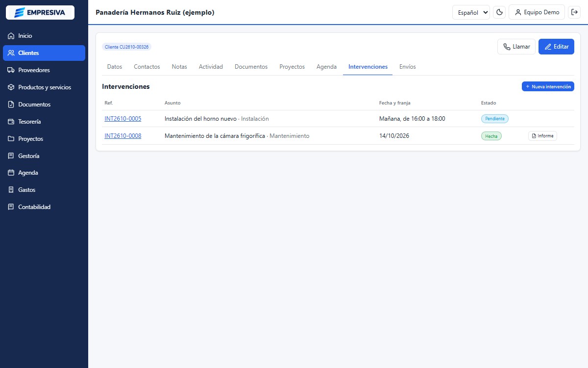Click the 'Fecha y franja' column header
588x368 pixels.
pos(395,103)
